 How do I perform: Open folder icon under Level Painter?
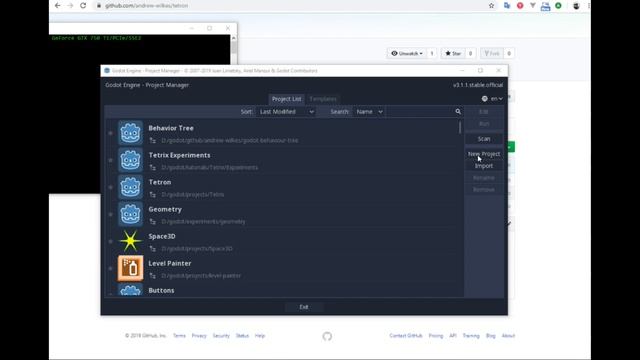click(153, 276)
